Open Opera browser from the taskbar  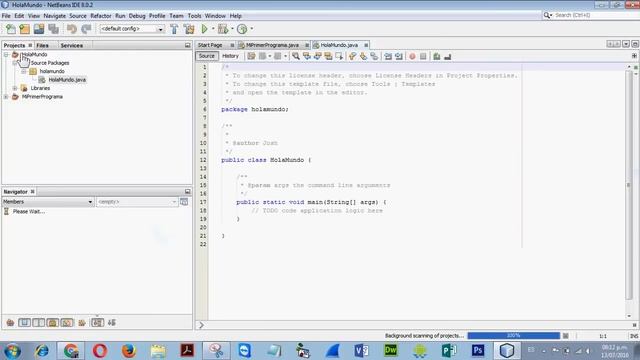[100, 351]
